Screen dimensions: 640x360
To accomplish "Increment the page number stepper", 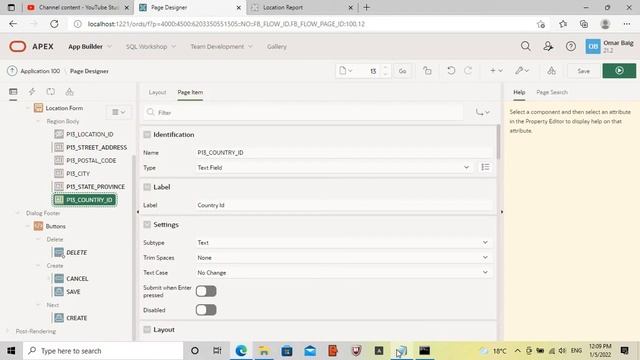I will 385,68.
